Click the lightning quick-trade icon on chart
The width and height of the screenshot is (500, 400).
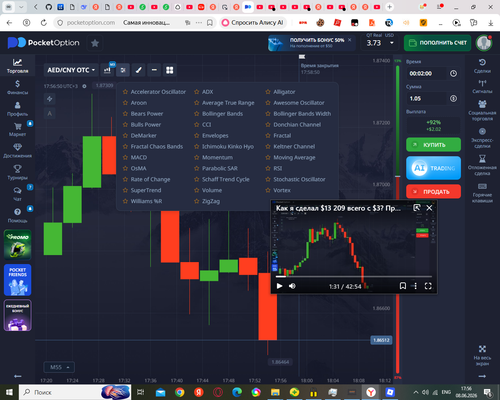[x=50, y=99]
